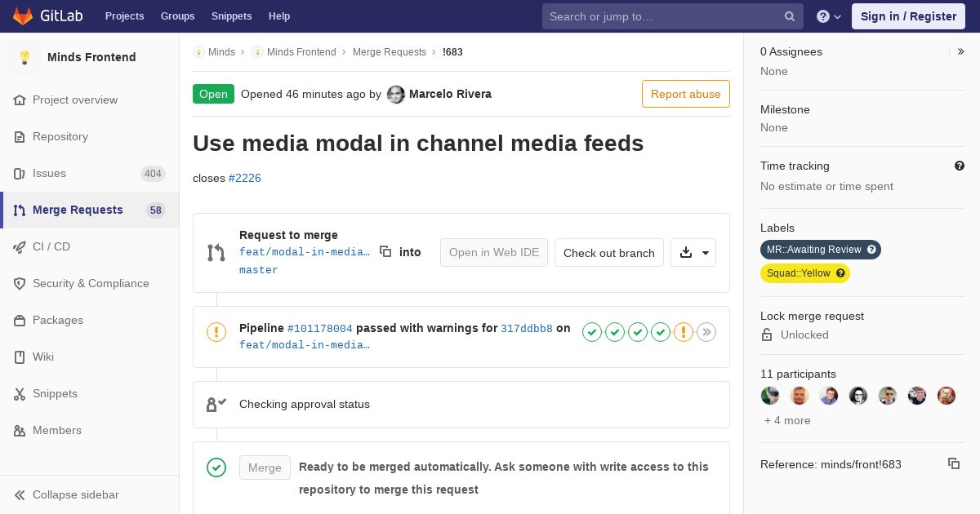Image resolution: width=980 pixels, height=514 pixels.
Task: Copy the source branch name icon
Action: pyautogui.click(x=385, y=252)
